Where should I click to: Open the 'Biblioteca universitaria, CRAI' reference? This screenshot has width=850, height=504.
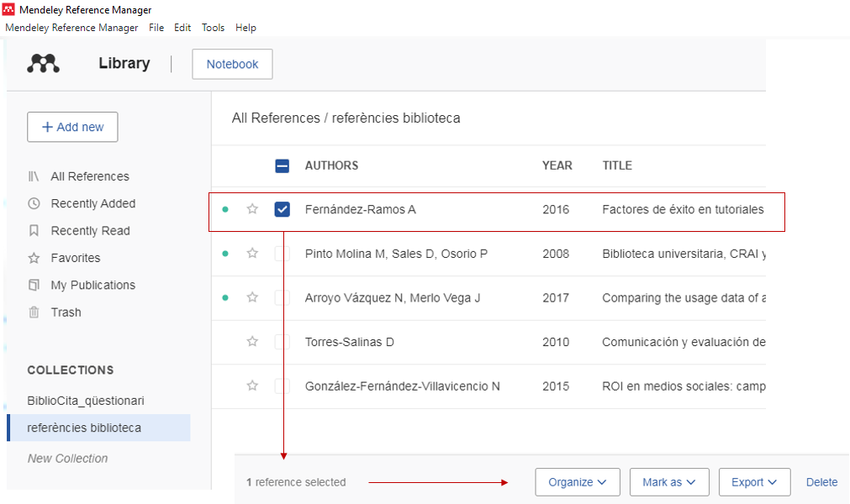click(684, 254)
